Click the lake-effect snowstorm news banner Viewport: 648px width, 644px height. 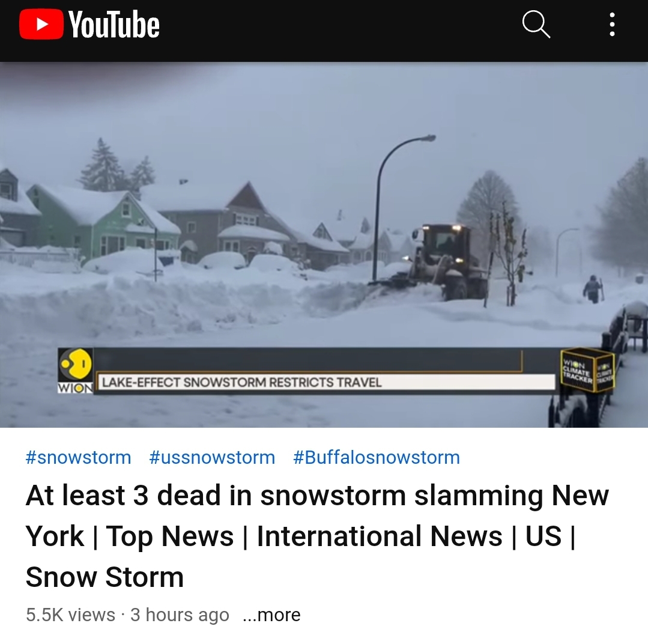coord(326,382)
